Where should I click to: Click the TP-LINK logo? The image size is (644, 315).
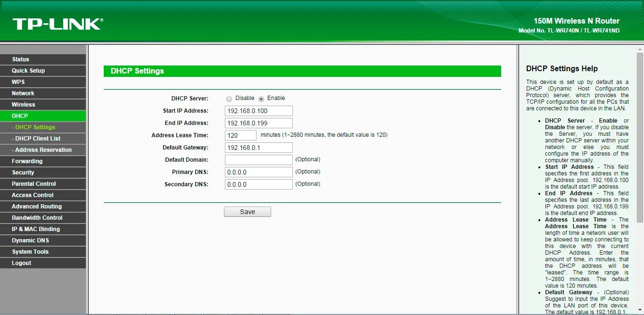[x=58, y=25]
